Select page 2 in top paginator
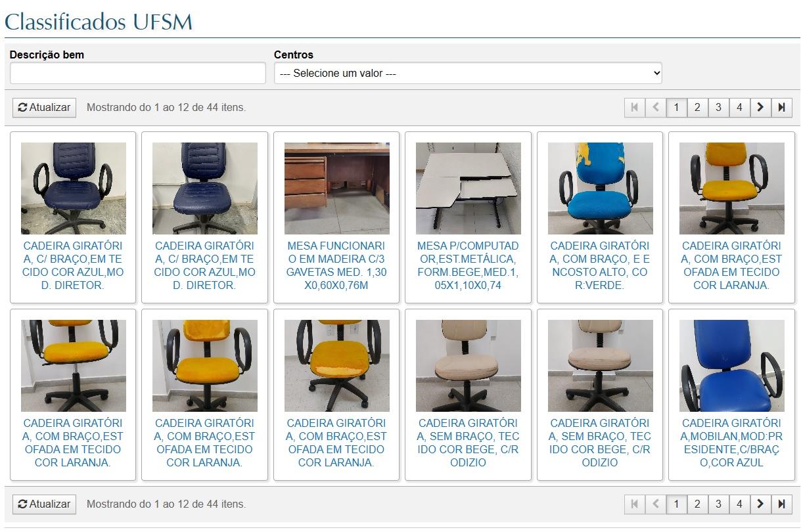 coord(697,107)
